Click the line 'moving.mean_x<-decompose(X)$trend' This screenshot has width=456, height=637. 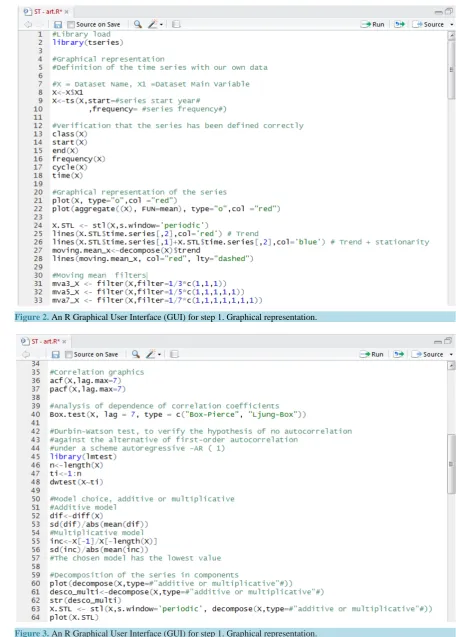(126, 250)
